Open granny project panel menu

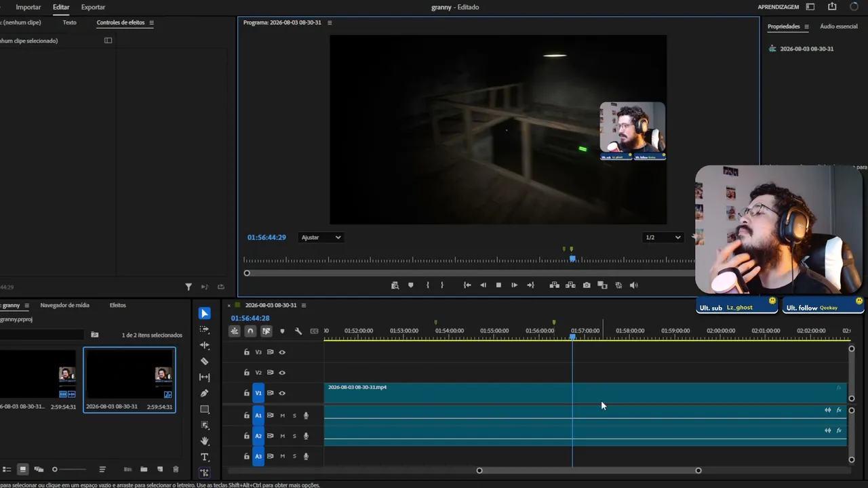26,306
